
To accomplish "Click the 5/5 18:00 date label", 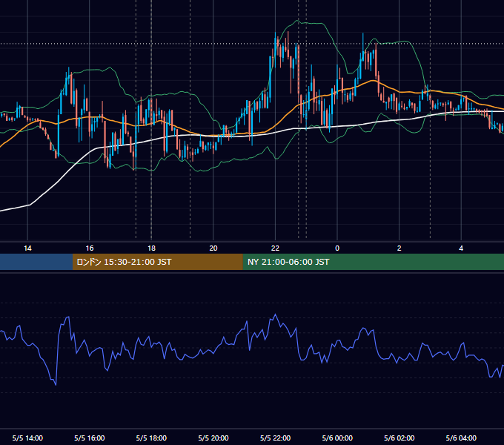I will coord(151,438).
